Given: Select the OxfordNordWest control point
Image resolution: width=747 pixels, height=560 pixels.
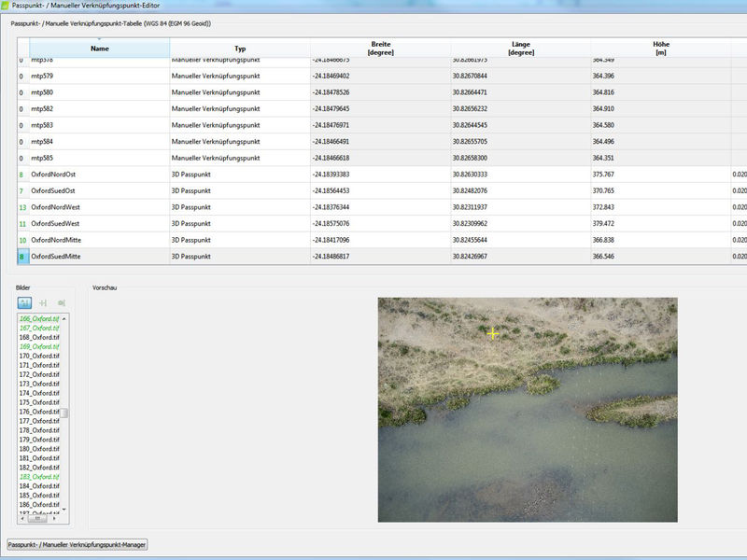Looking at the screenshot, I should (x=100, y=207).
